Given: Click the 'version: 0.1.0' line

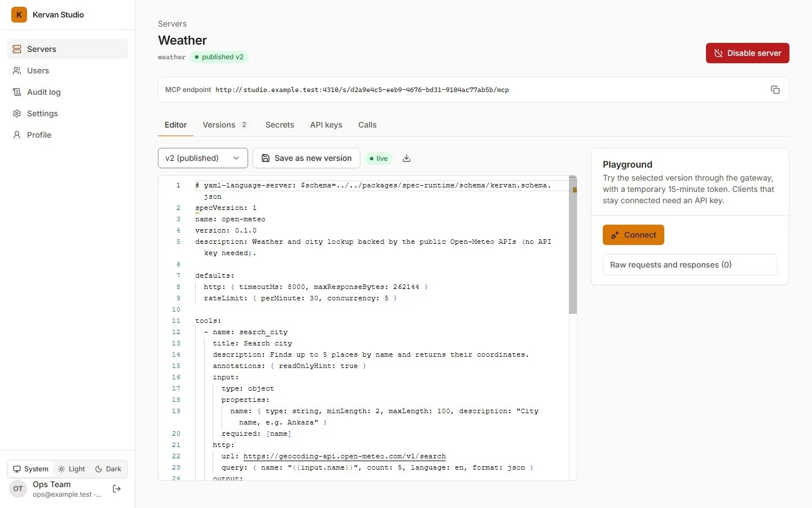Looking at the screenshot, I should tap(226, 230).
